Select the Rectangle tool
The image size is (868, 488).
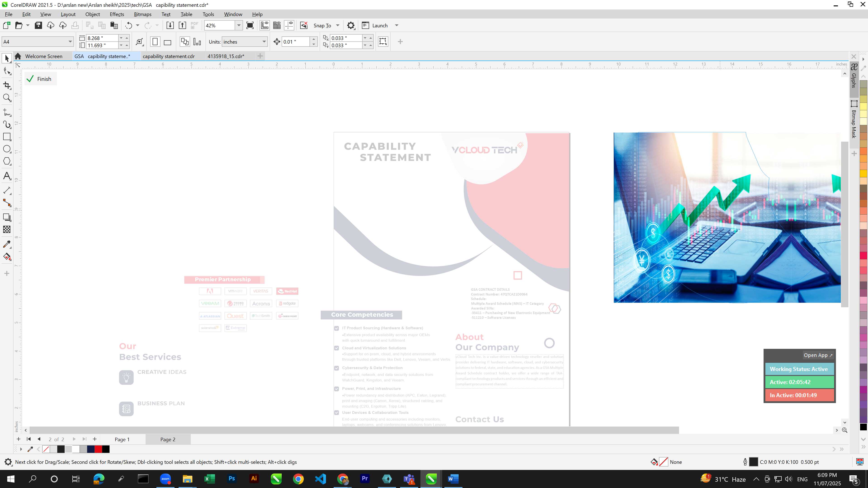pyautogui.click(x=7, y=137)
